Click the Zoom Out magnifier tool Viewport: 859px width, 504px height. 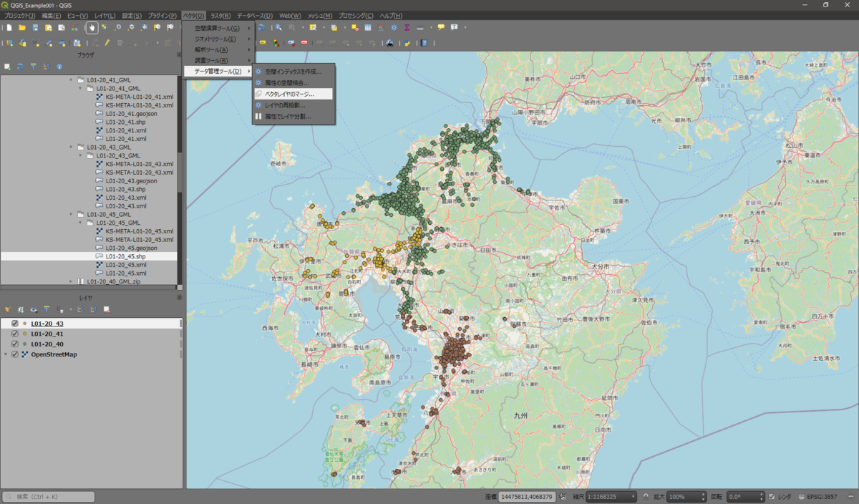click(131, 27)
